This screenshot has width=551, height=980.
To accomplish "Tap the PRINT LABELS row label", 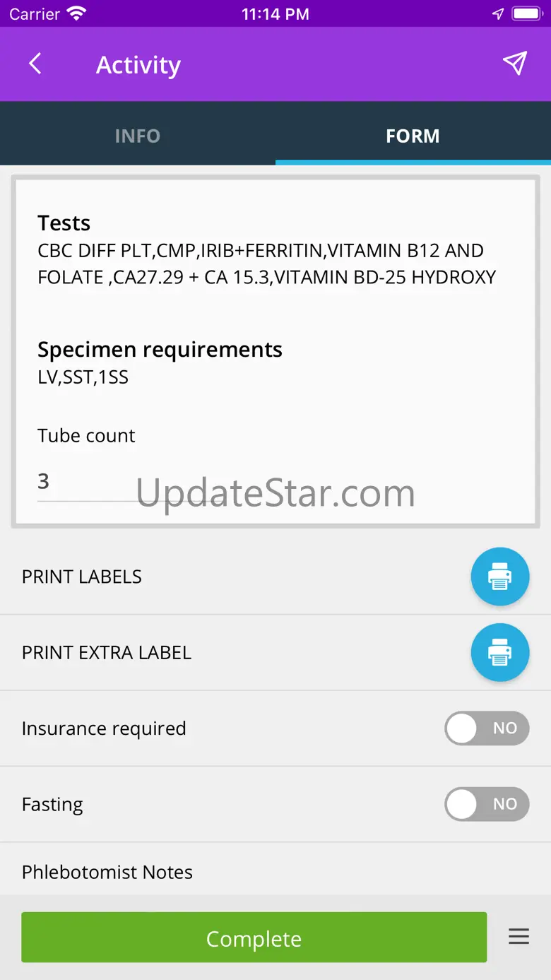I will [82, 577].
